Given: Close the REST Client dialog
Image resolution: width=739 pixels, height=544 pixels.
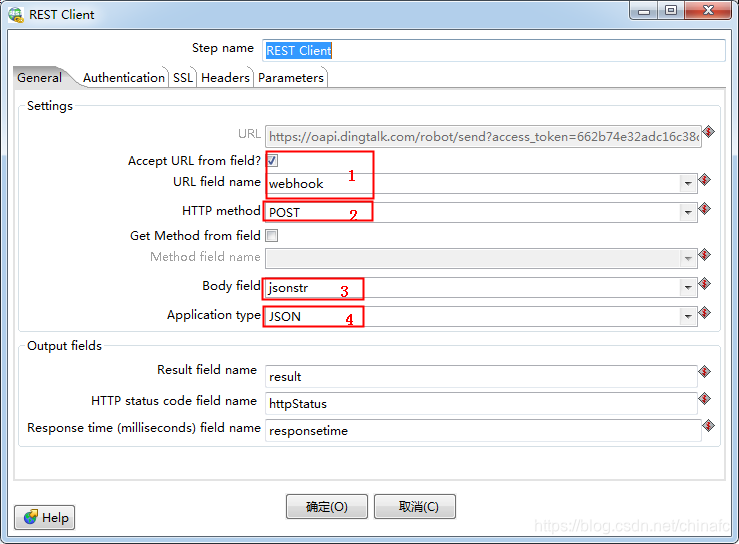Looking at the screenshot, I should click(707, 11).
